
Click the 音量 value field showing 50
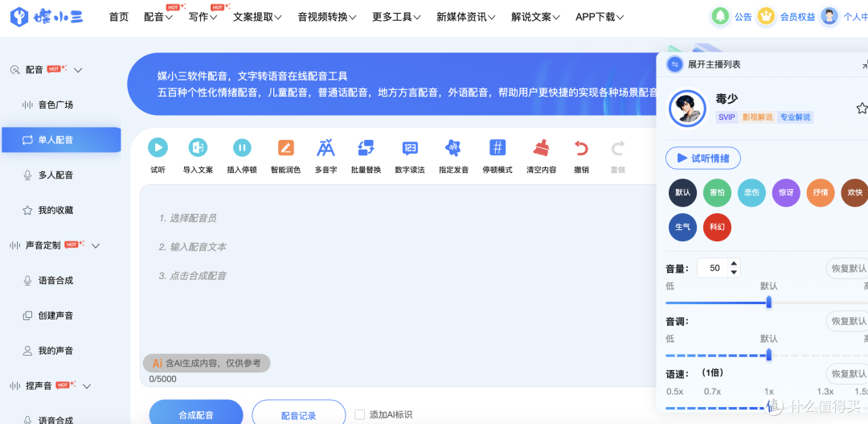pyautogui.click(x=714, y=268)
